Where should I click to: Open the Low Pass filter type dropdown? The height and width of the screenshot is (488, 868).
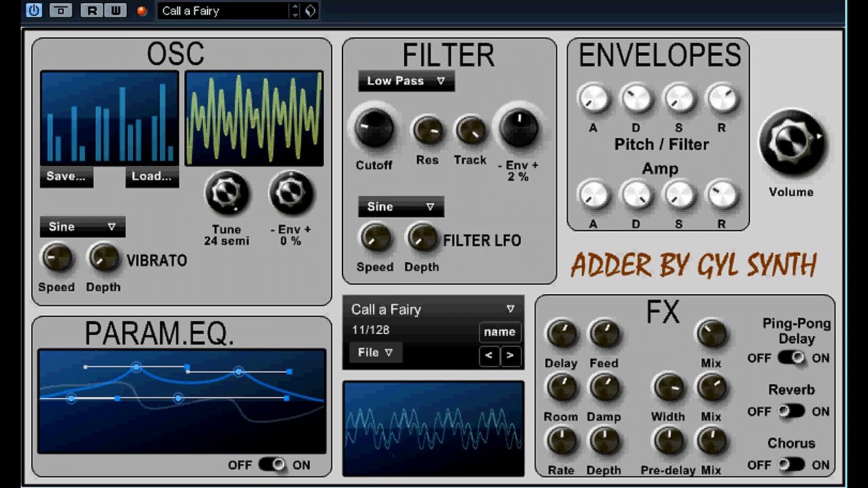coord(406,81)
